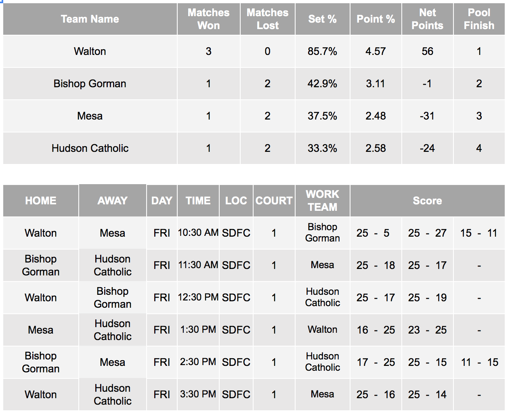Select the COURT column header
512x420 pixels.
coord(274,201)
